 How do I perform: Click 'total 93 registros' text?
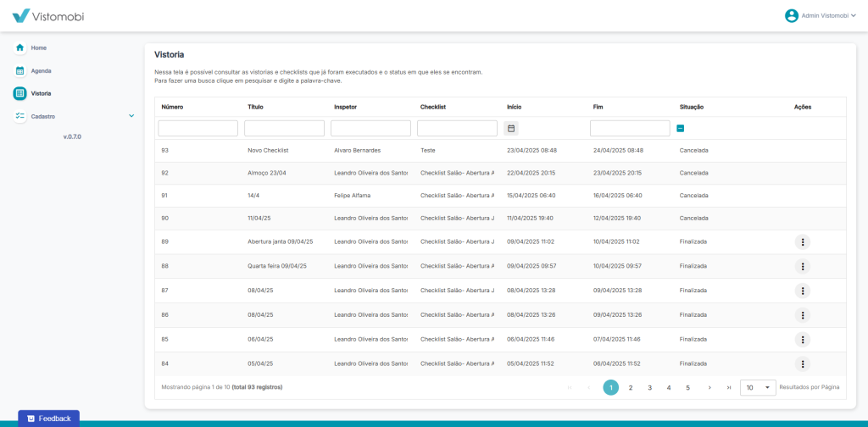257,387
